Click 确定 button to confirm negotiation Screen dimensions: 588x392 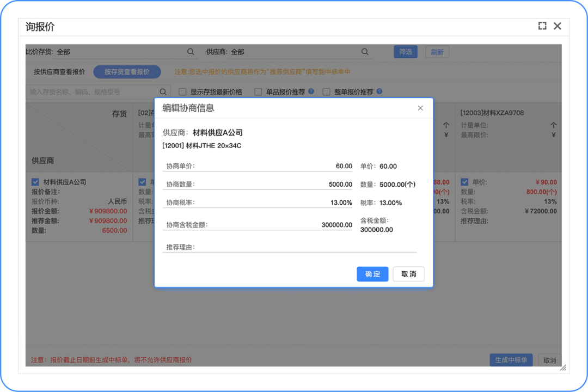372,274
